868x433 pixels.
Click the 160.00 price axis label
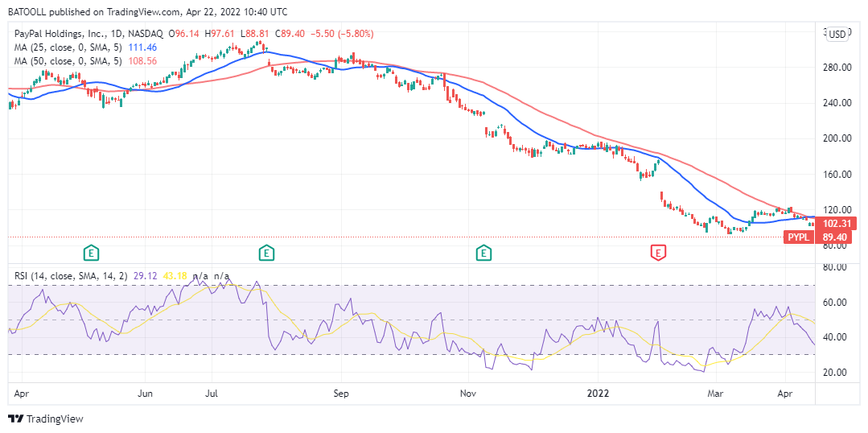coord(836,175)
